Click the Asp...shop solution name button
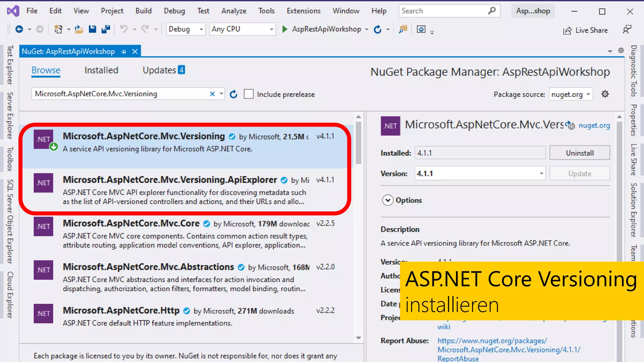 coord(533,11)
